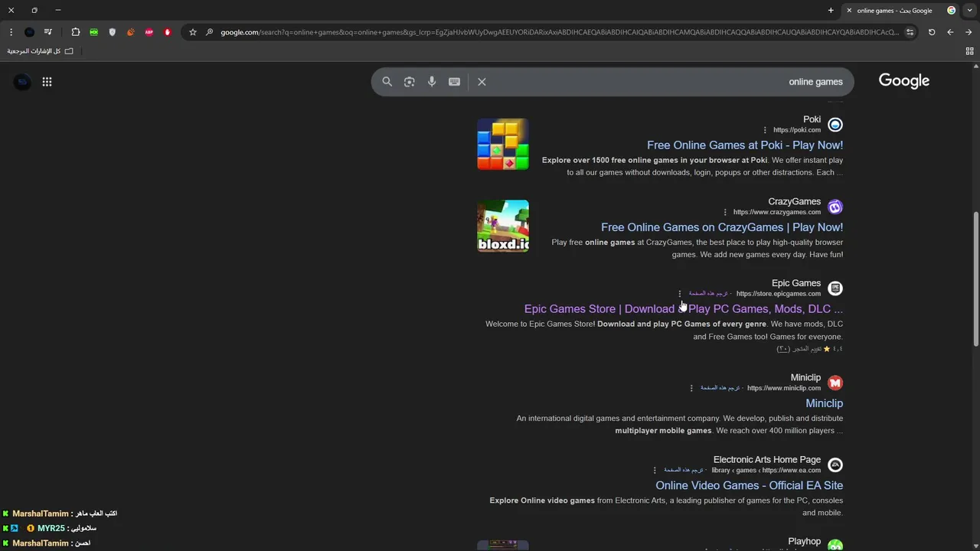Open more options for the Miniclip result
Screen dimensions: 980x551
click(691, 388)
